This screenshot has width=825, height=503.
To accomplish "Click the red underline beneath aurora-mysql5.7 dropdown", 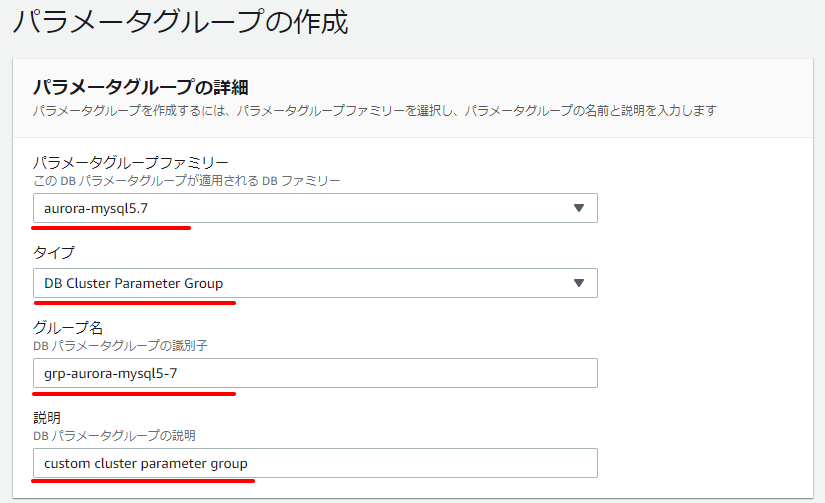I will coord(111,228).
